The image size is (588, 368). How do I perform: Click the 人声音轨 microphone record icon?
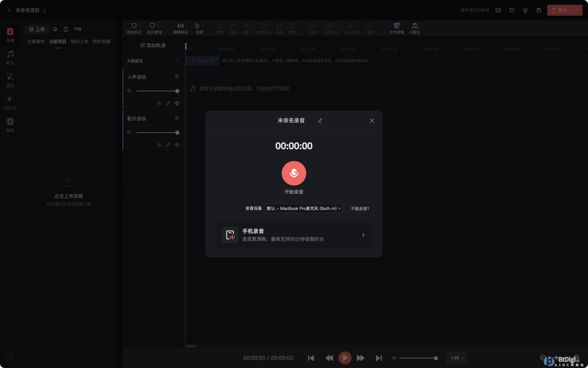[x=168, y=103]
